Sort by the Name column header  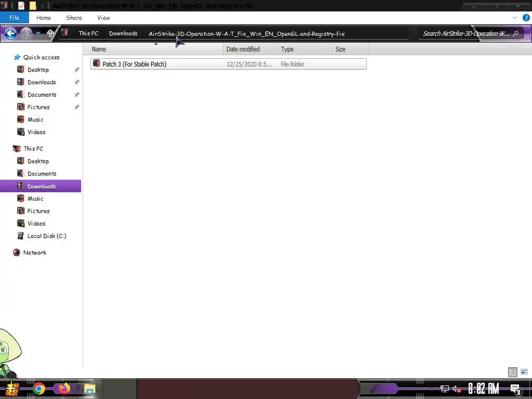point(153,49)
